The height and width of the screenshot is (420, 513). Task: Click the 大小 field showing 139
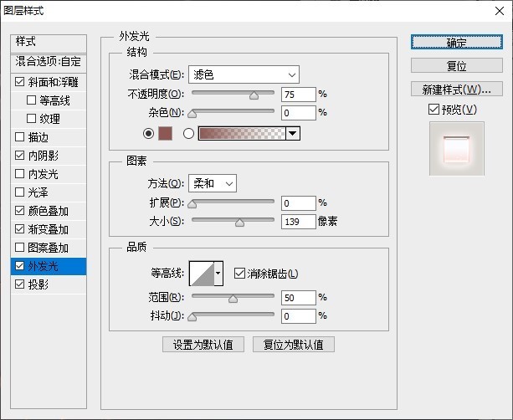coord(299,222)
